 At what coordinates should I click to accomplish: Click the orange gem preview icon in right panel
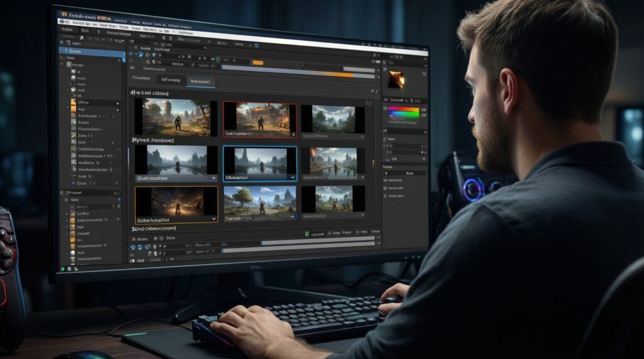tap(396, 79)
